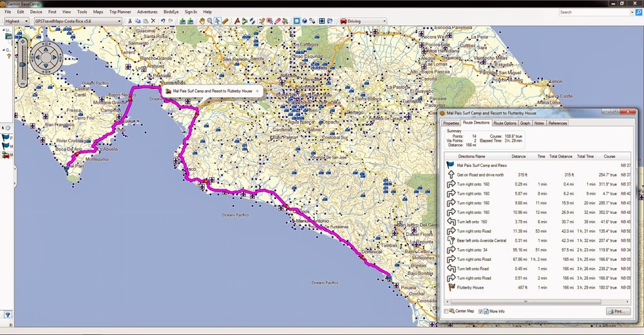
Task: Select the Get on Road and drive north row
Action: coord(537,175)
